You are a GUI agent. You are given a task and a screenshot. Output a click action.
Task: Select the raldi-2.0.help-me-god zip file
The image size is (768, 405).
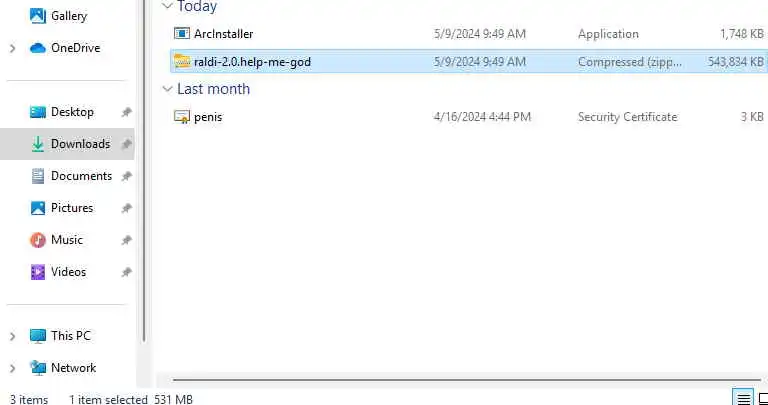click(x=469, y=62)
